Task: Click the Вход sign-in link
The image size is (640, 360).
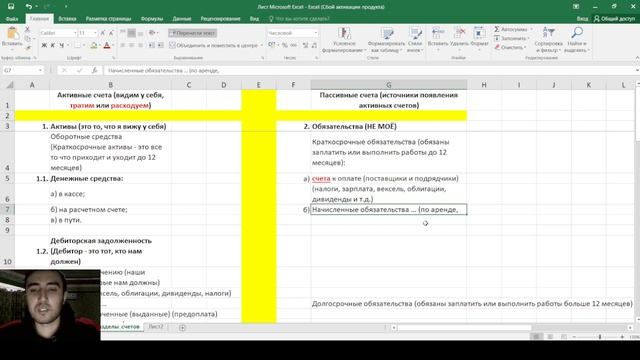Action: click(x=582, y=18)
